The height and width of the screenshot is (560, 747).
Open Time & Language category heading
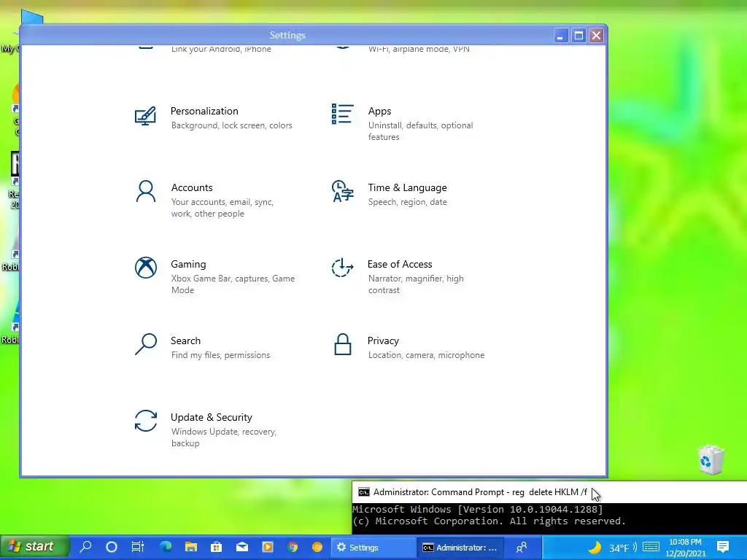tap(407, 187)
